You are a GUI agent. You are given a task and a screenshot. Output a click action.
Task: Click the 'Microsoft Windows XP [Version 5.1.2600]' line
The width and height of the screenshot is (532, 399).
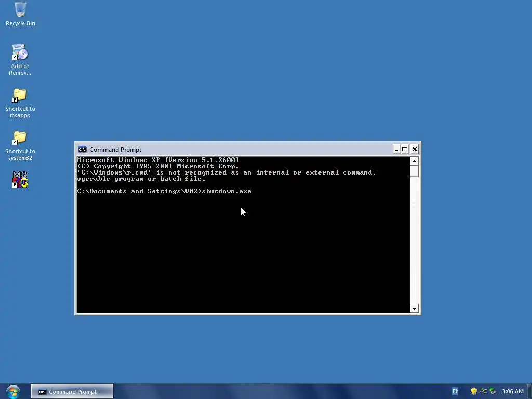(x=158, y=160)
